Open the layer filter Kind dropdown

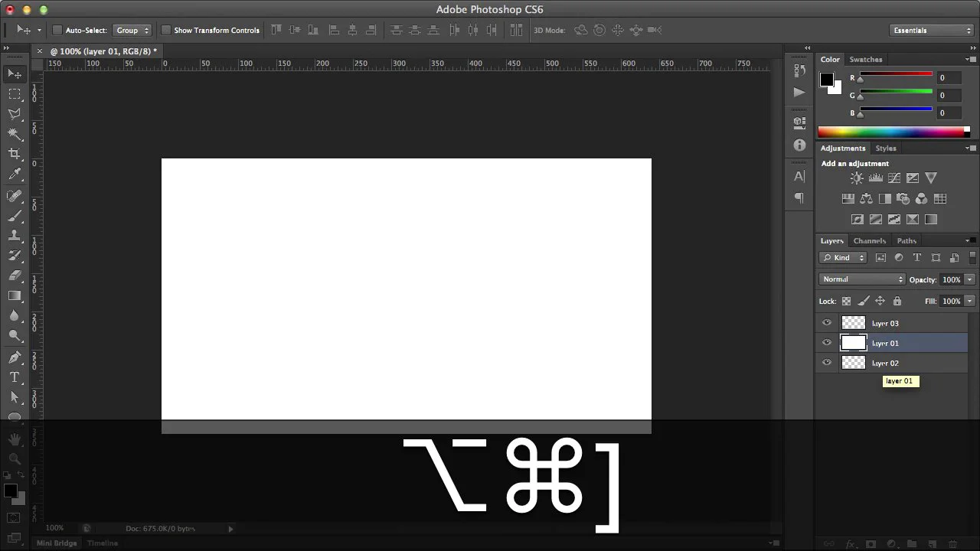point(843,258)
